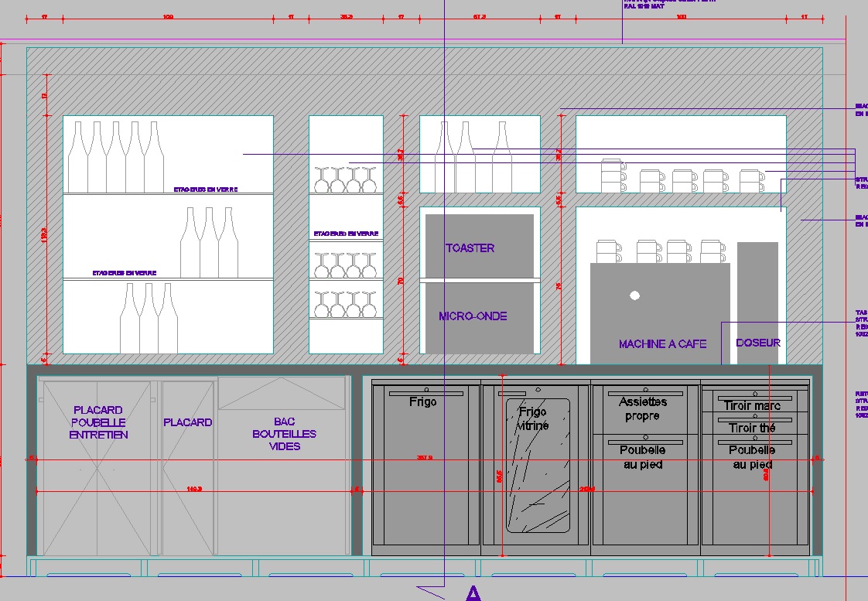This screenshot has height=601, width=868.
Task: Select the PLACARD POUBELLE ENTRETIEN text
Action: point(98,422)
